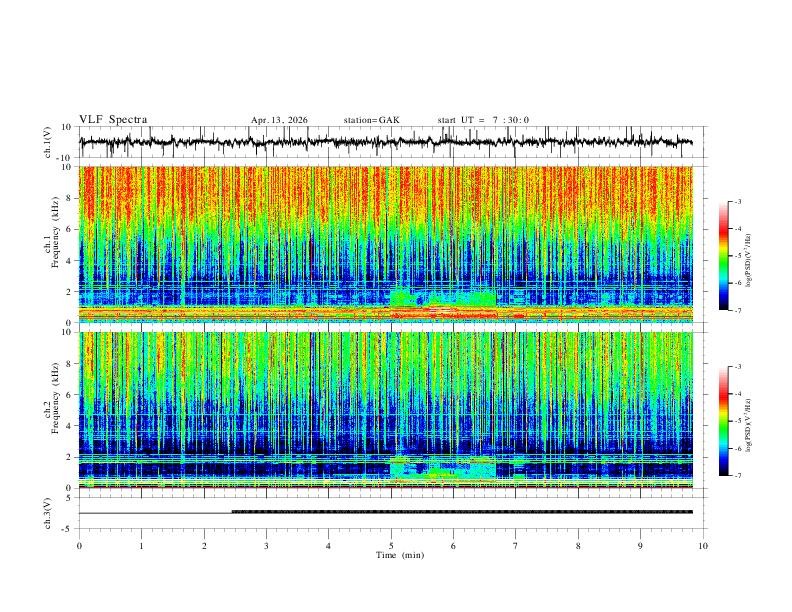Click the ch.2 colorbar "-7" tick label
The image size is (792, 612).
click(738, 476)
